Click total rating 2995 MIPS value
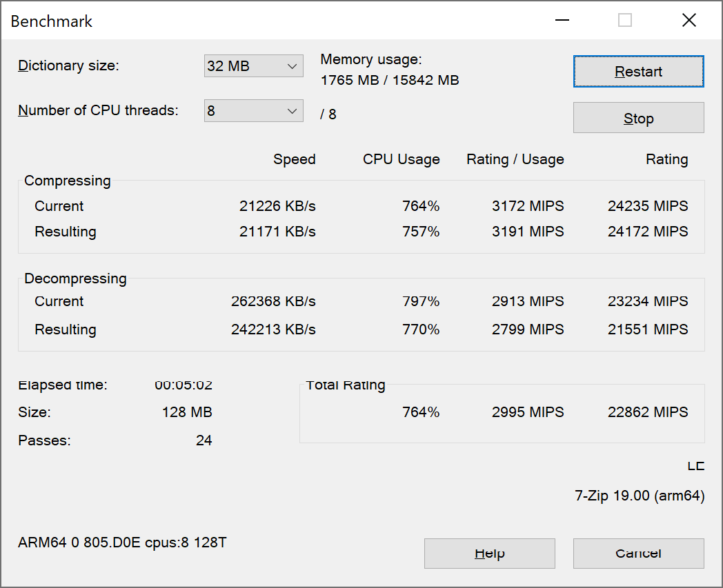Screen dimensions: 723x588 pos(528,412)
